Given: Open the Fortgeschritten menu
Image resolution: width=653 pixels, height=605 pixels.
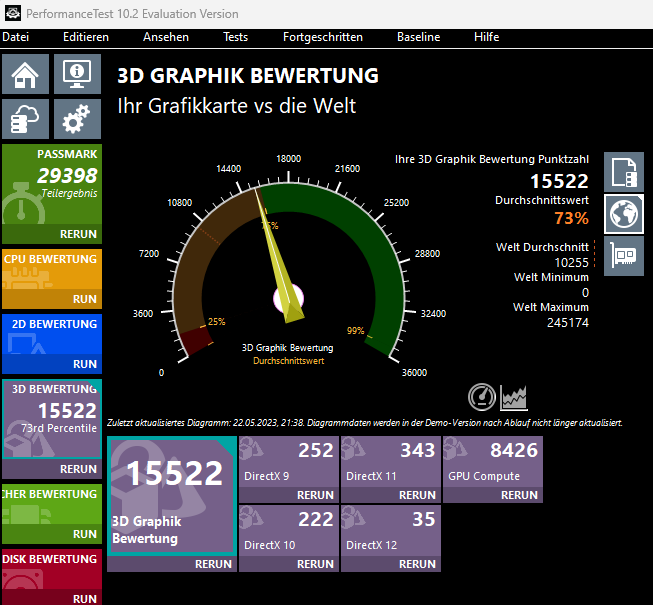Looking at the screenshot, I should (x=323, y=37).
